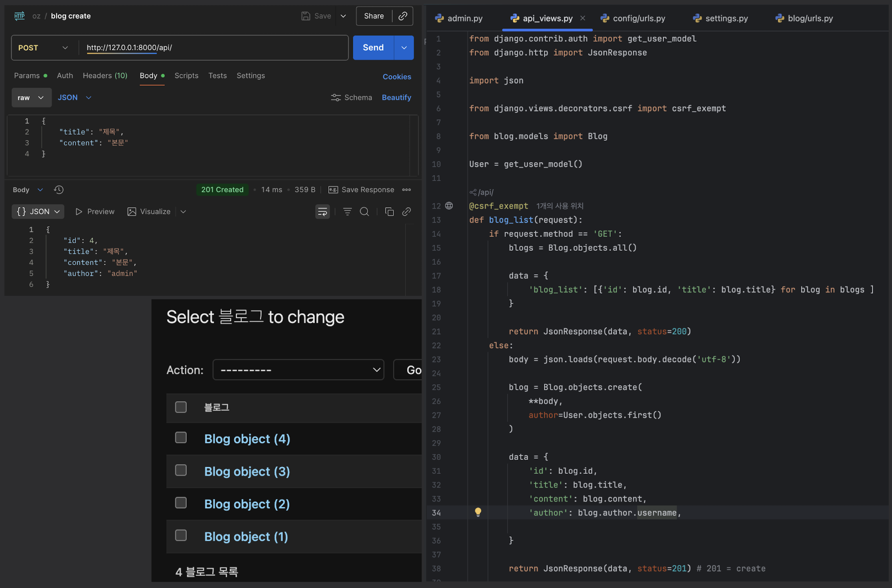Open the more options ellipsis in the response bar

tap(406, 190)
